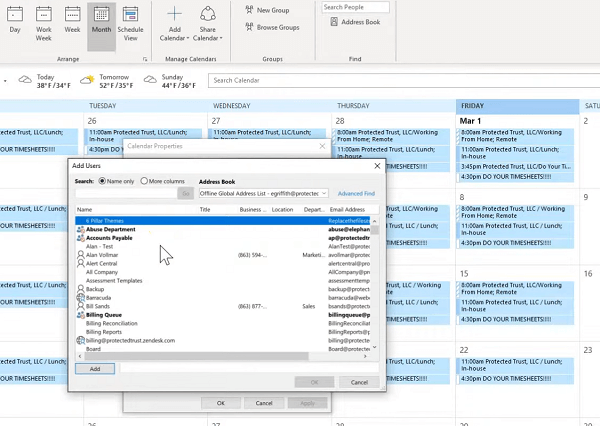600x426 pixels.
Task: Click the field next to Add button
Action: (x=249, y=368)
